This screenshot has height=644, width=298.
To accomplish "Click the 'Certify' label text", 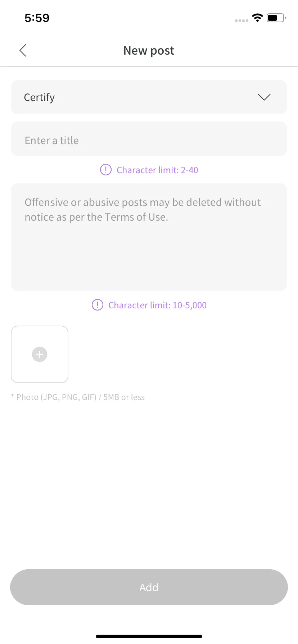I will coord(39,97).
